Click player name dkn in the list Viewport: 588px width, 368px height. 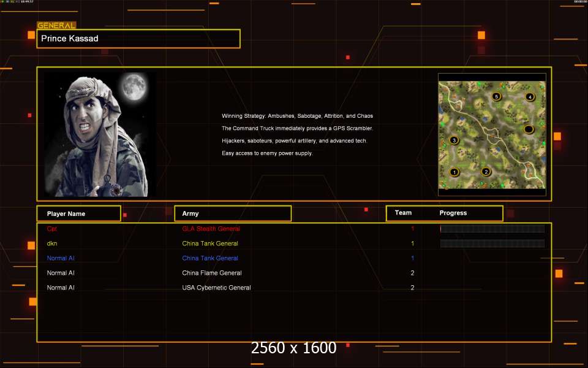(x=52, y=243)
